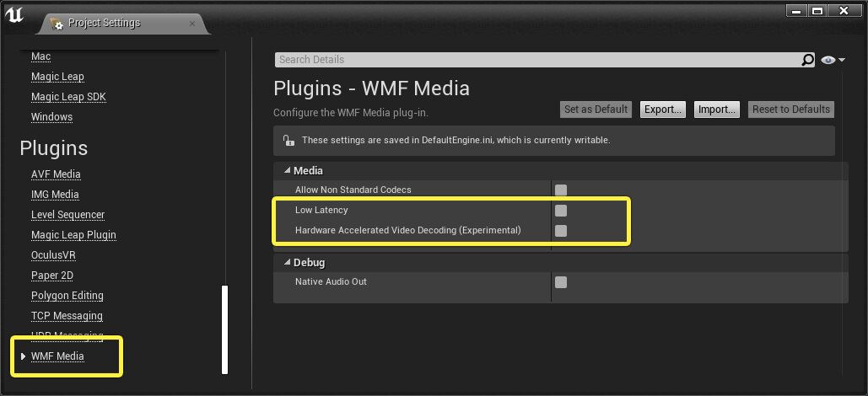
Task: Open IMG Media plugin settings
Action: pyautogui.click(x=55, y=194)
